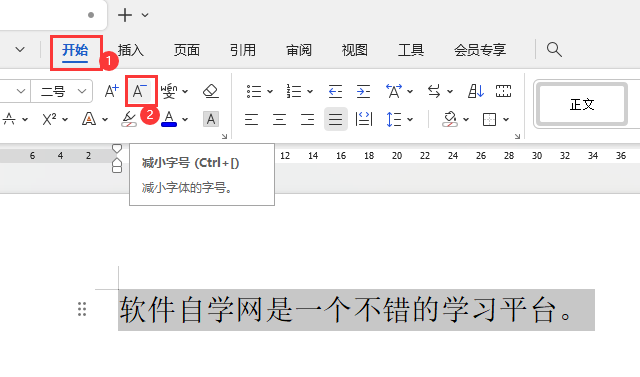Screen dimensions: 640x377
Task: Expand phonetic guide options arrow
Action: tap(185, 91)
